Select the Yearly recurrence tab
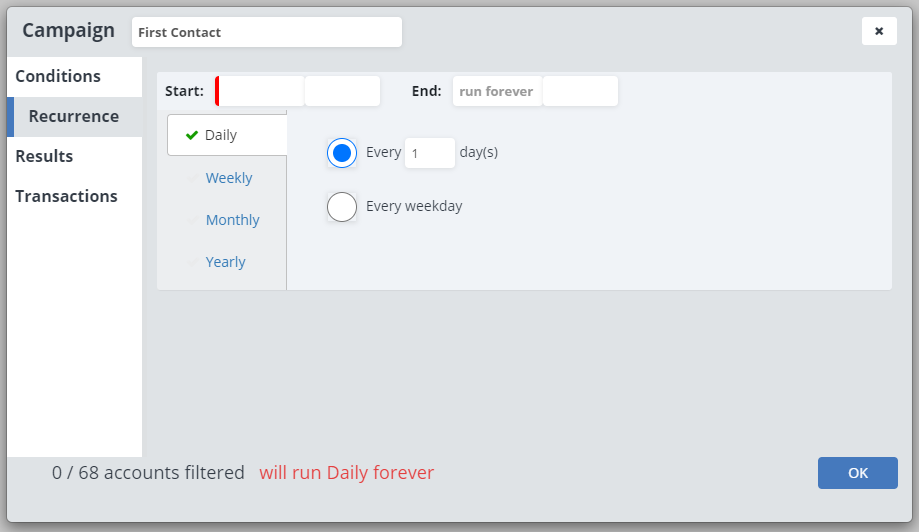919x532 pixels. 225,262
